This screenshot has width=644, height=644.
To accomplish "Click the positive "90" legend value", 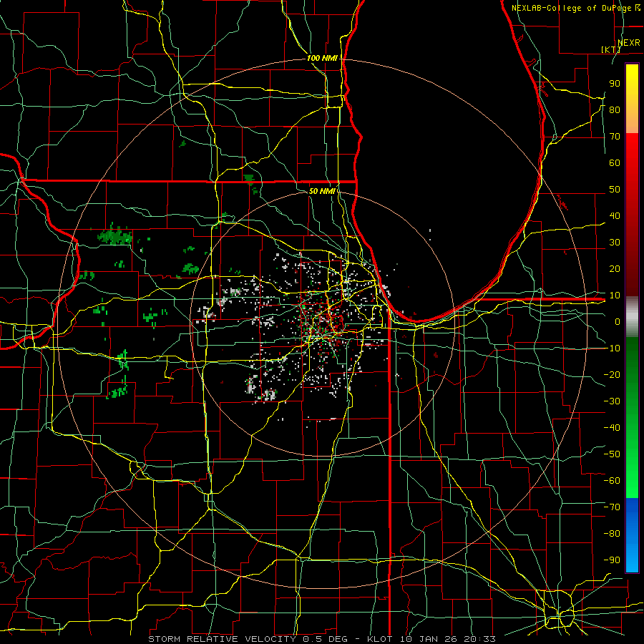I will pyautogui.click(x=615, y=84).
